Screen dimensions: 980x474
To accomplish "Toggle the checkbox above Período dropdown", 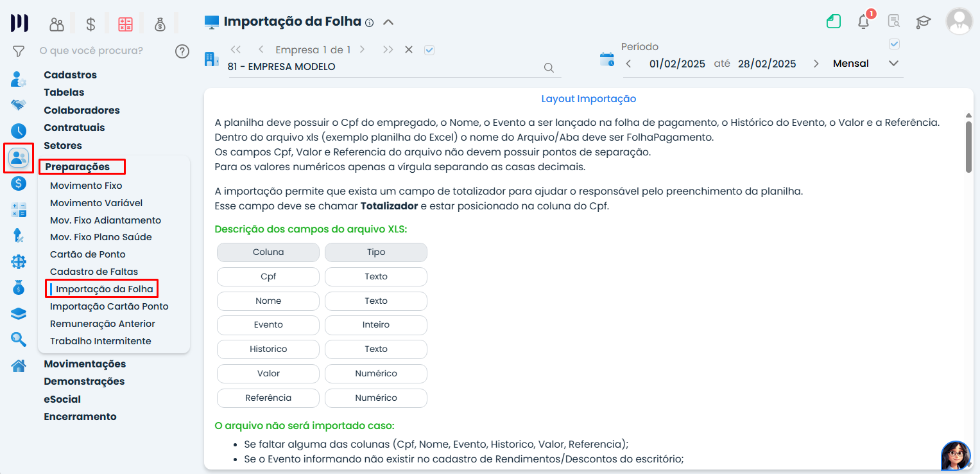I will (894, 44).
